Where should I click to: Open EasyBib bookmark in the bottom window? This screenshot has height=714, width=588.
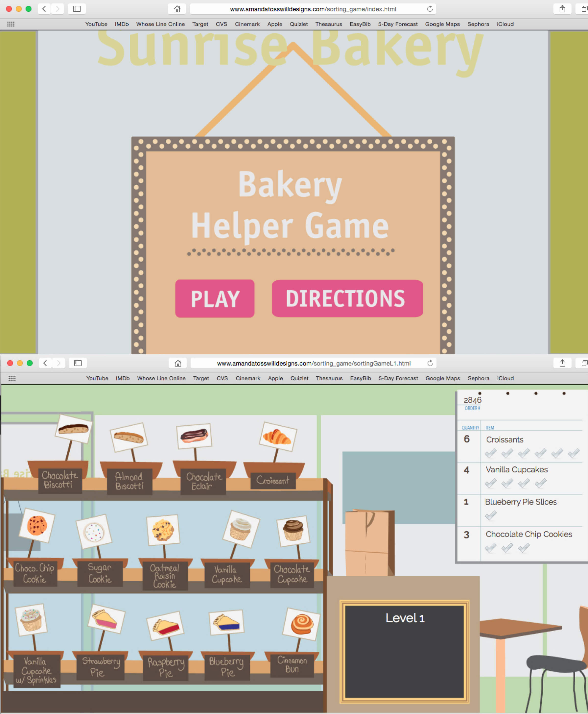pos(360,378)
